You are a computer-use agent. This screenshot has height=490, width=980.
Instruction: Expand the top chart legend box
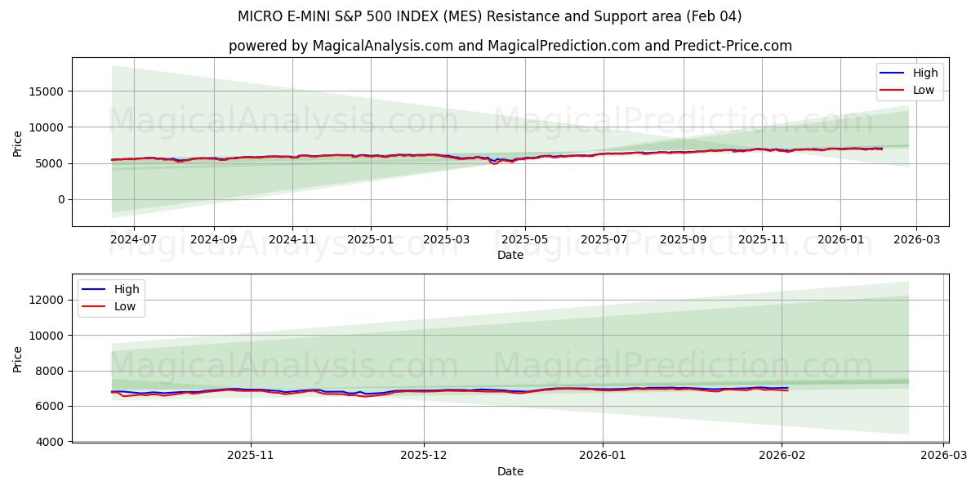point(911,81)
